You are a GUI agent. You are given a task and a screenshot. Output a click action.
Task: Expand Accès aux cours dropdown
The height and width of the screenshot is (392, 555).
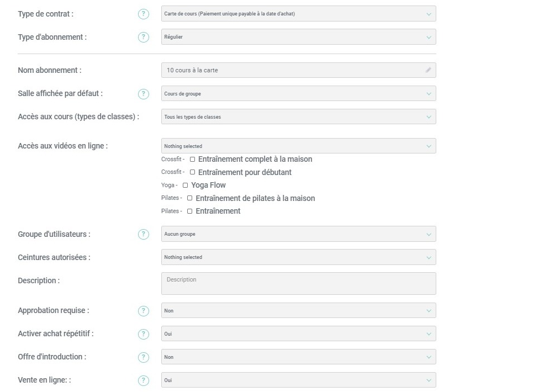coord(298,117)
